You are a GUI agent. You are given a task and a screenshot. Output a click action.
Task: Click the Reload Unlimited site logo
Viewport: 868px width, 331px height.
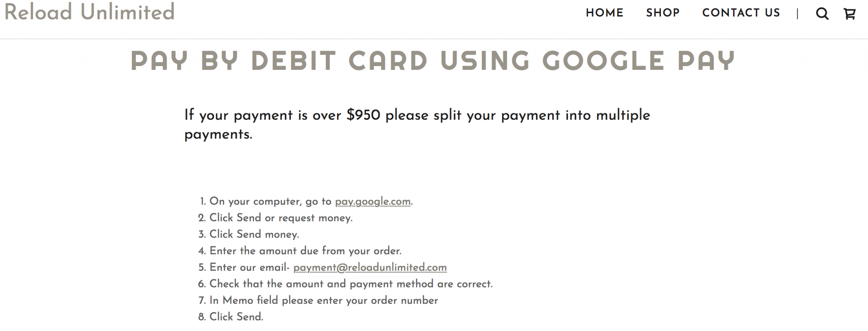click(89, 12)
